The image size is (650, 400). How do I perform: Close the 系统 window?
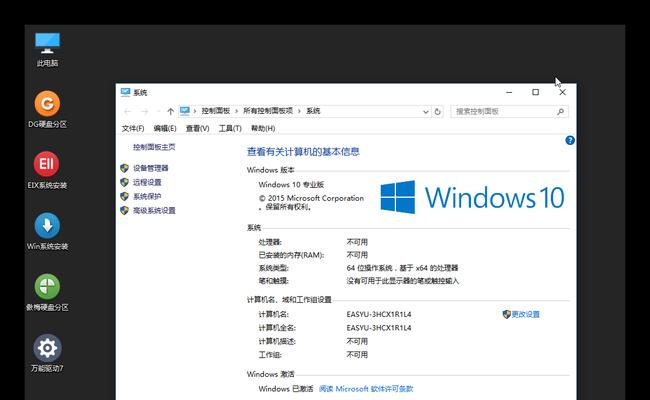(x=563, y=92)
